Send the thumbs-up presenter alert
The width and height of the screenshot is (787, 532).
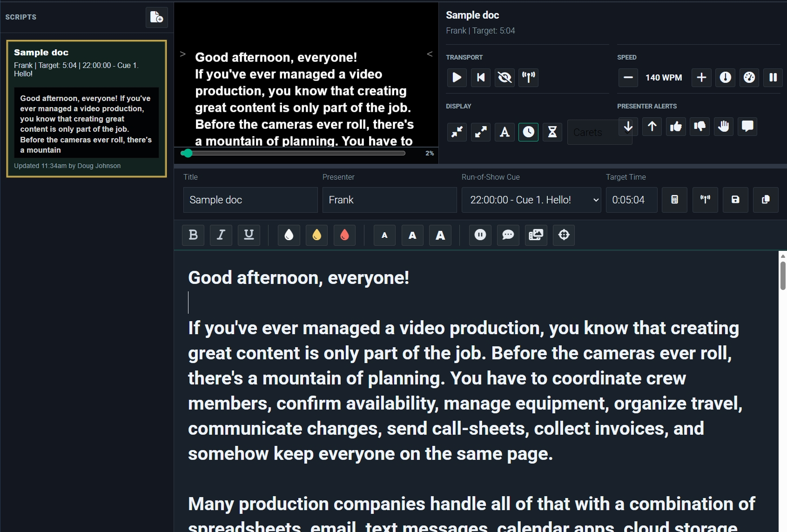(x=676, y=126)
